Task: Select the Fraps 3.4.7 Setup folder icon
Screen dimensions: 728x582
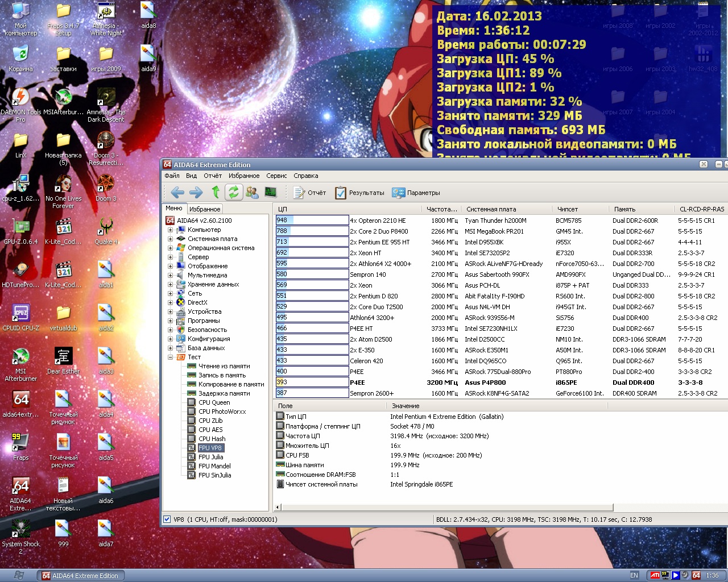Action: (63, 19)
